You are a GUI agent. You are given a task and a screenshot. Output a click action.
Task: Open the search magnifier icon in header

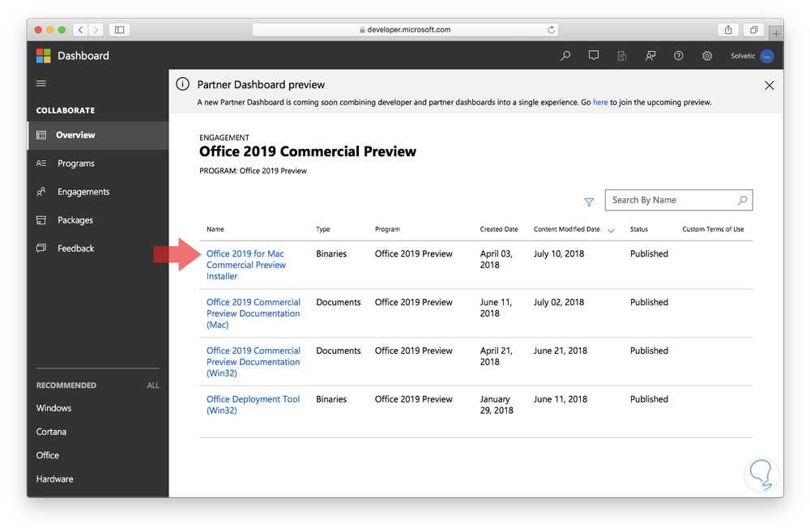coord(565,56)
